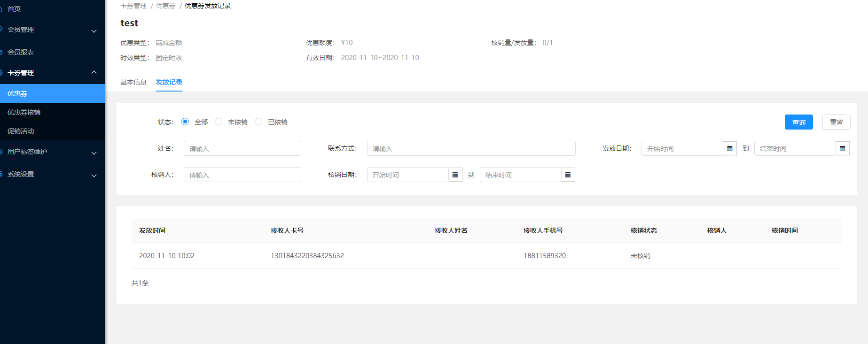Click 接收人卡号 column header
The width and height of the screenshot is (868, 344).
[x=287, y=230]
